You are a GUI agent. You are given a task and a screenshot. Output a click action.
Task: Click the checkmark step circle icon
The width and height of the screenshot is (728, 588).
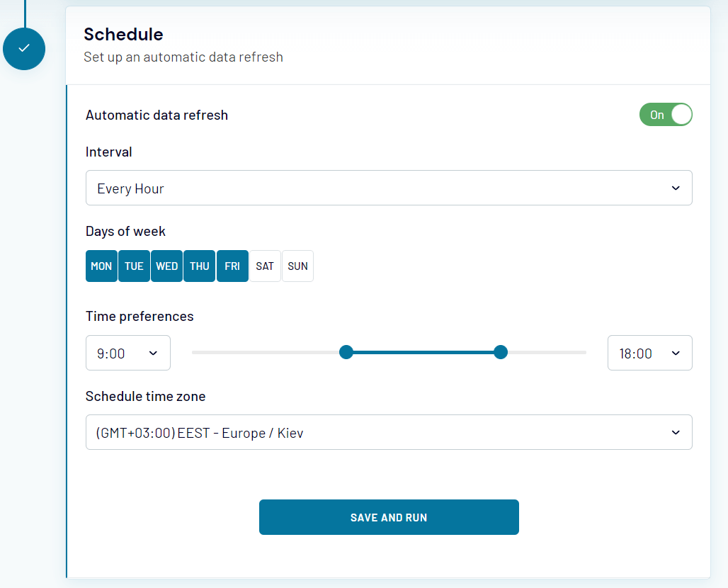(x=24, y=49)
